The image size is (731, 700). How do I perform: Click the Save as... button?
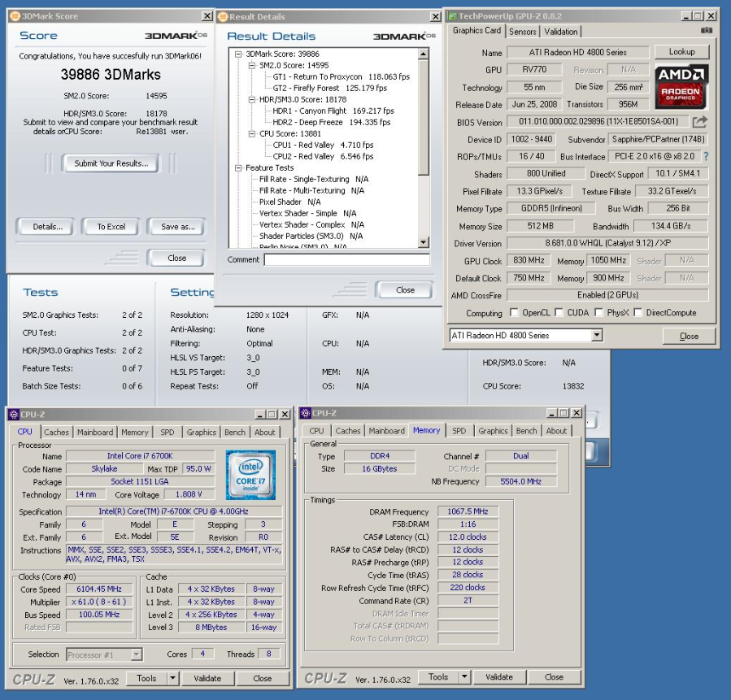pyautogui.click(x=177, y=227)
